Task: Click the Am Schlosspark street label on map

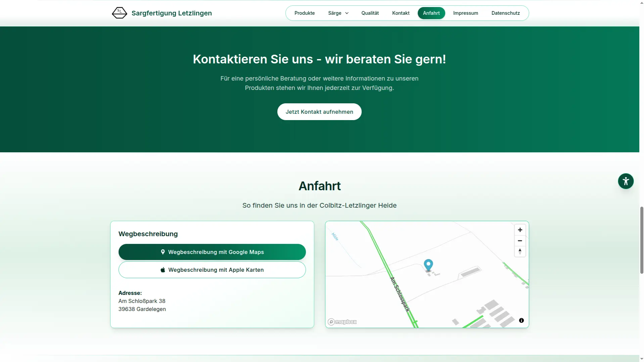Action: (400, 294)
